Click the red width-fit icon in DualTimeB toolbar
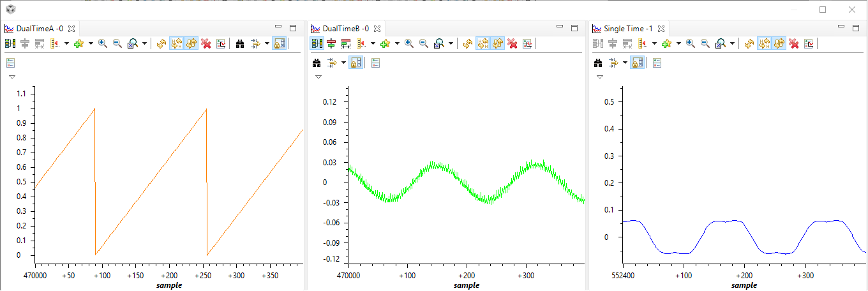The height and width of the screenshot is (291, 868). 345,43
